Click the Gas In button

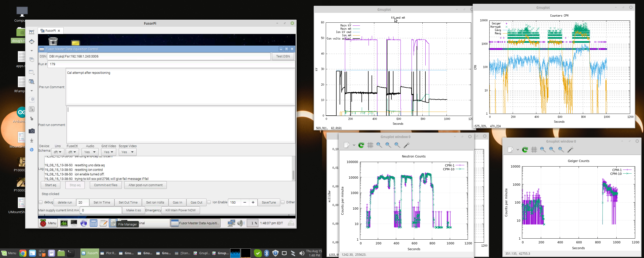click(x=177, y=203)
